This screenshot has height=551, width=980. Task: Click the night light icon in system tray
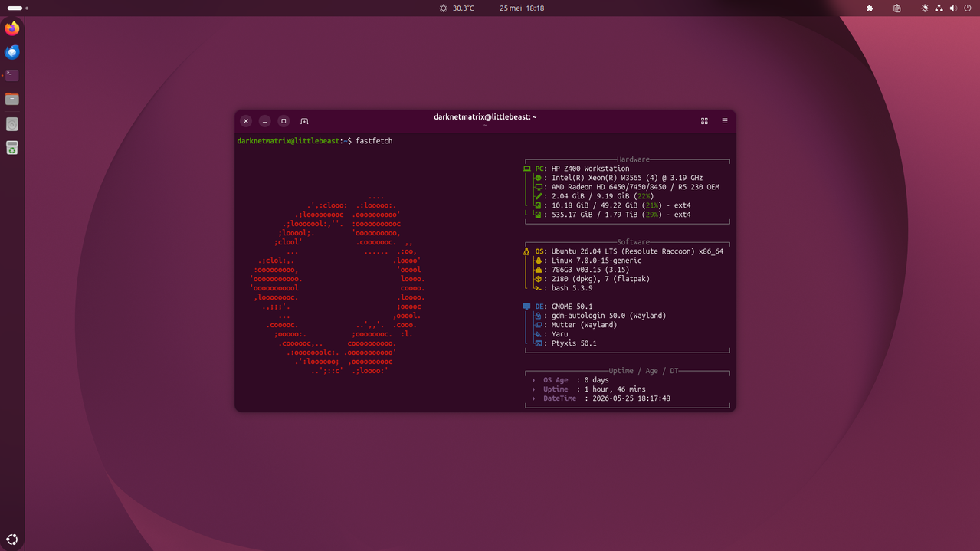pos(925,8)
